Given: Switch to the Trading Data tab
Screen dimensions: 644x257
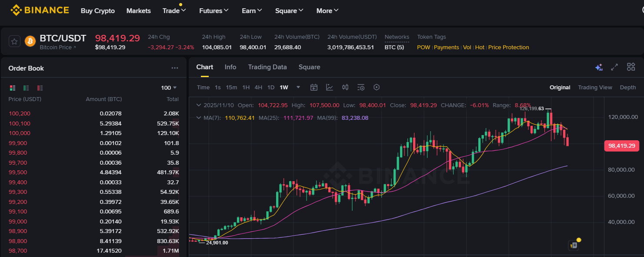Looking at the screenshot, I should [x=267, y=67].
